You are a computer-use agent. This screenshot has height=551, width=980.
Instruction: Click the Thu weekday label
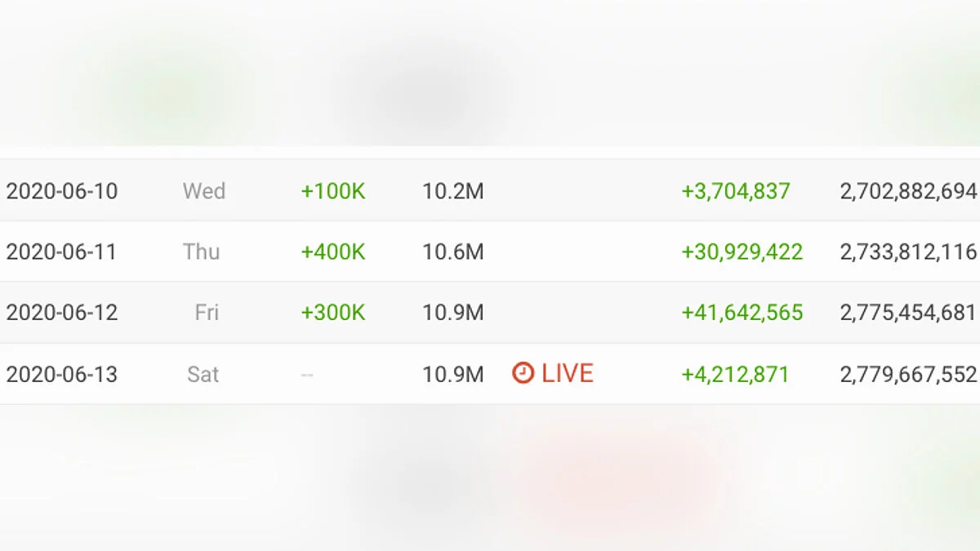pos(202,251)
